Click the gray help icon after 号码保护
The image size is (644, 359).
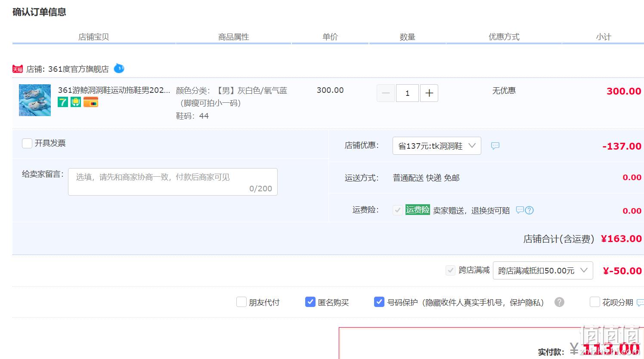[559, 302]
